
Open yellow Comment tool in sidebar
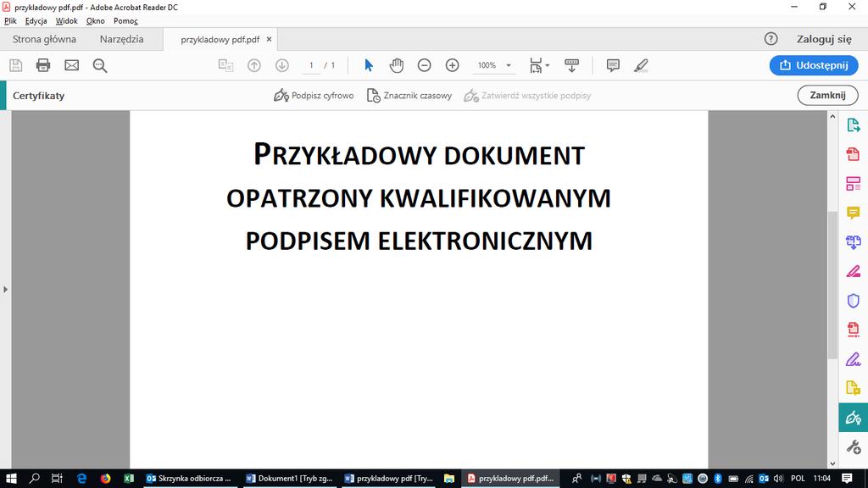click(853, 213)
